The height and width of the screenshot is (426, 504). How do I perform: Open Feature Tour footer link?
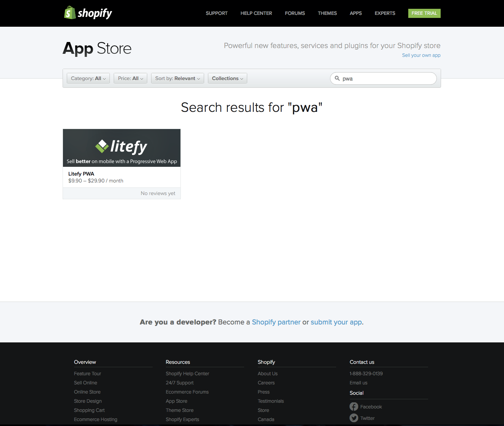tap(87, 374)
